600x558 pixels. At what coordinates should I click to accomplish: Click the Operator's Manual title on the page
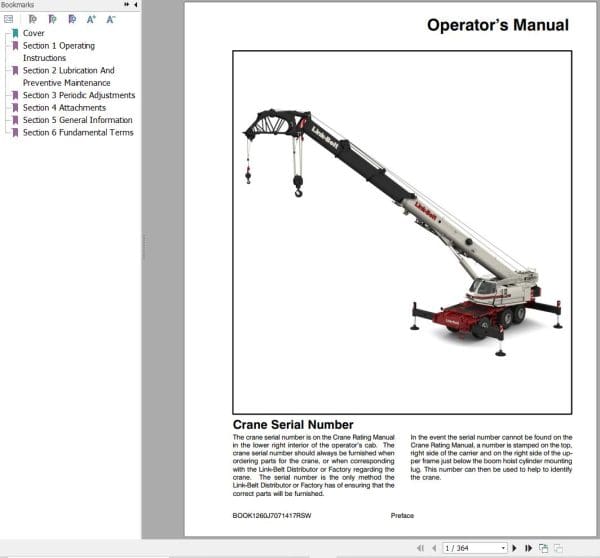(498, 25)
